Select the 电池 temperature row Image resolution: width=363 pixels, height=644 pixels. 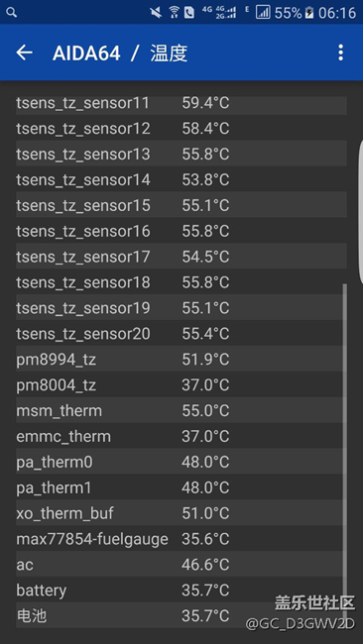pyautogui.click(x=181, y=615)
